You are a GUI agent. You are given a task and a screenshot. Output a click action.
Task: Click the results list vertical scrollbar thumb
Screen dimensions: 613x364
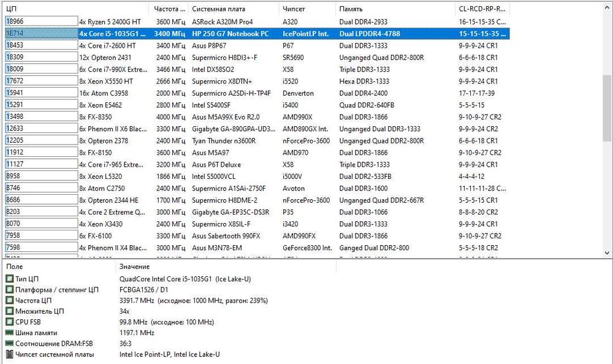tap(607, 108)
